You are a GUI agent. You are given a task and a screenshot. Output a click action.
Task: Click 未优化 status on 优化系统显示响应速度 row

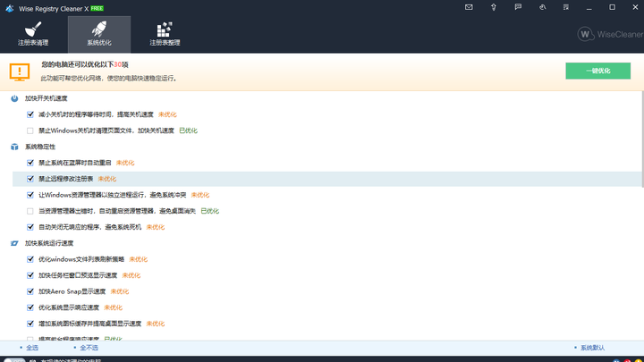pyautogui.click(x=114, y=307)
